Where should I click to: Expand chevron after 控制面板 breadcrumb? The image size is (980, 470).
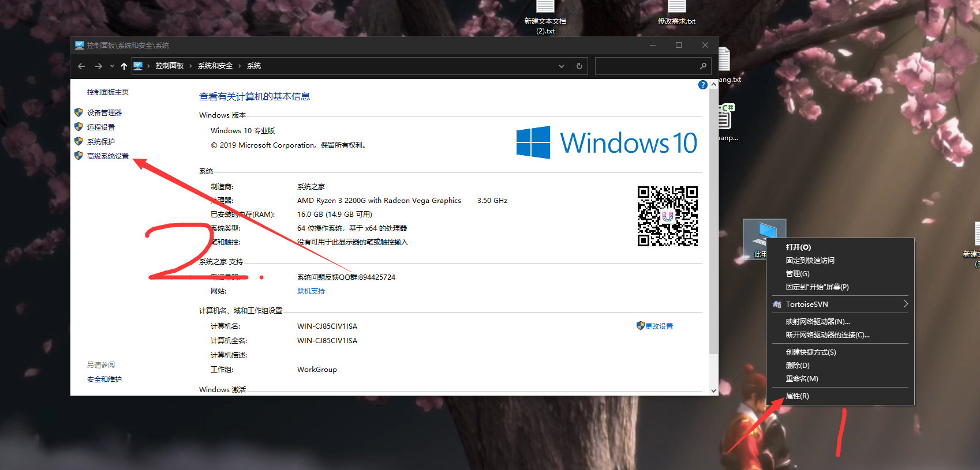point(190,66)
